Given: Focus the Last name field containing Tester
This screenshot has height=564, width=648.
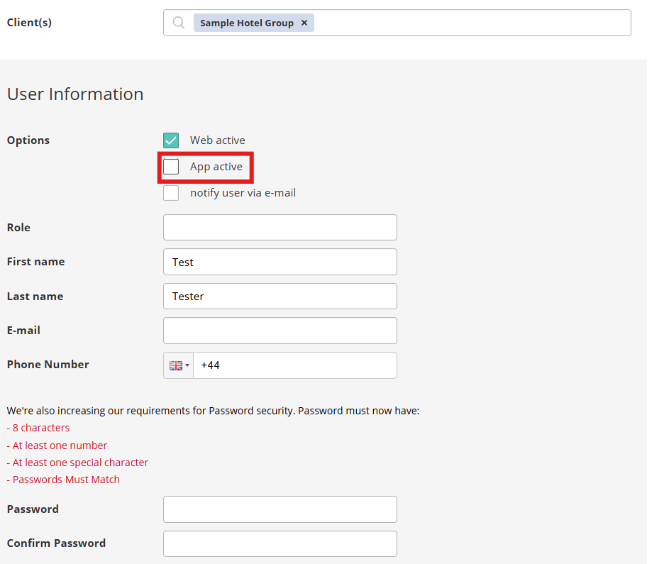Looking at the screenshot, I should [x=280, y=296].
